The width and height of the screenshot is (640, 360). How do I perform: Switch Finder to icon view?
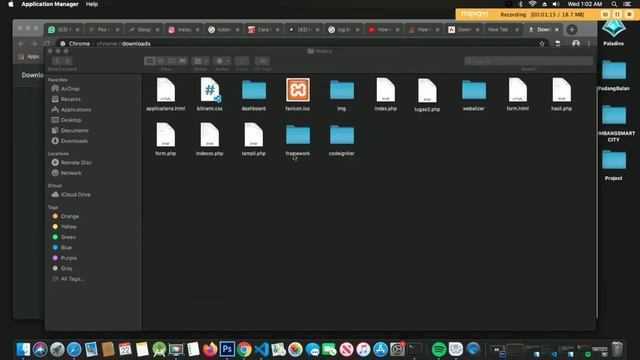pos(150,61)
